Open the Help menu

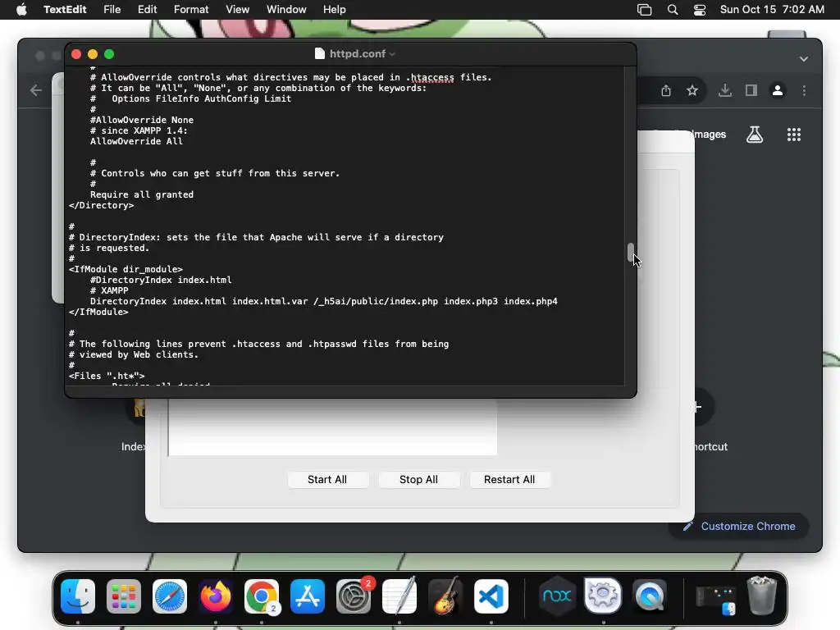(x=335, y=10)
